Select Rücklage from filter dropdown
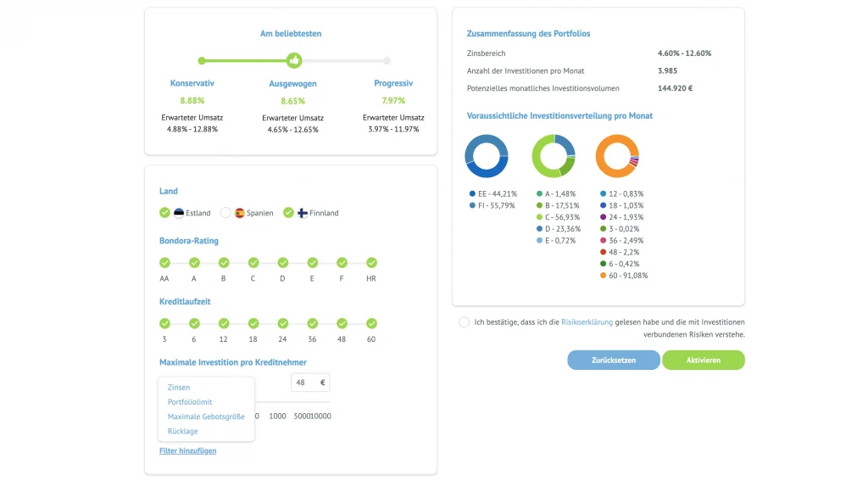The width and height of the screenshot is (868, 481). [x=183, y=431]
